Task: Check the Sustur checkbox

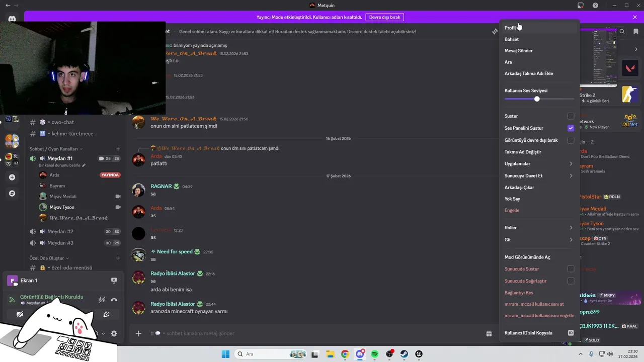Action: [571, 116]
